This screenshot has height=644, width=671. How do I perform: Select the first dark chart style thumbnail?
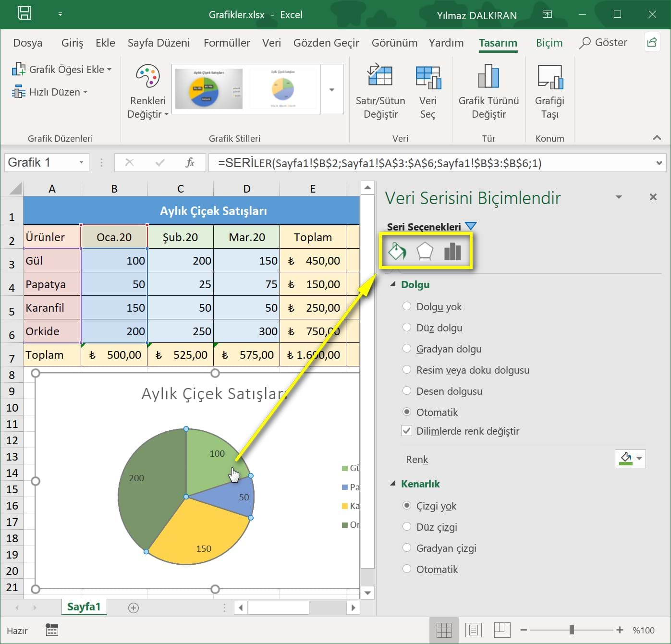point(209,89)
